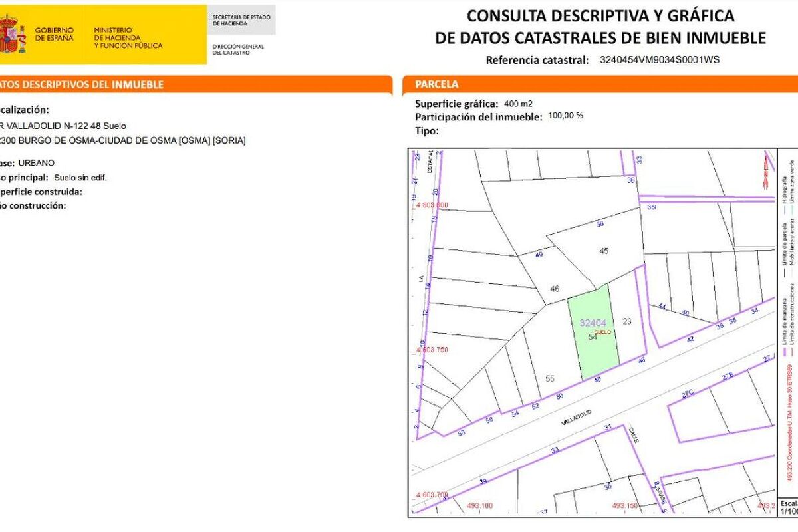Click the vertical CALLE street label

[x=634, y=436]
